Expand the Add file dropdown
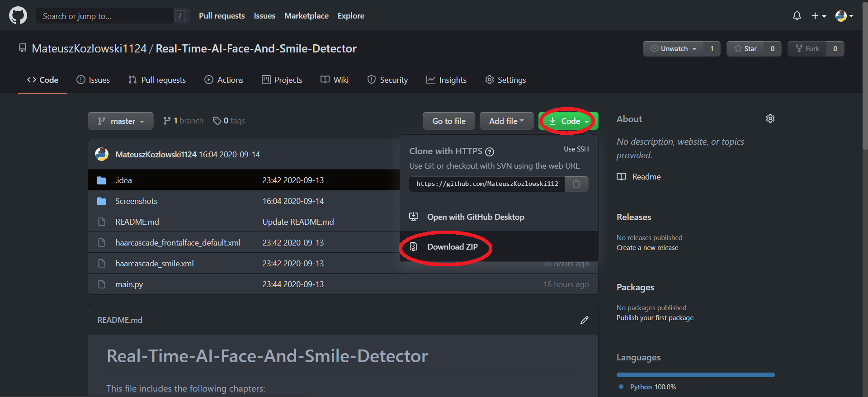This screenshot has height=397, width=868. click(x=506, y=121)
